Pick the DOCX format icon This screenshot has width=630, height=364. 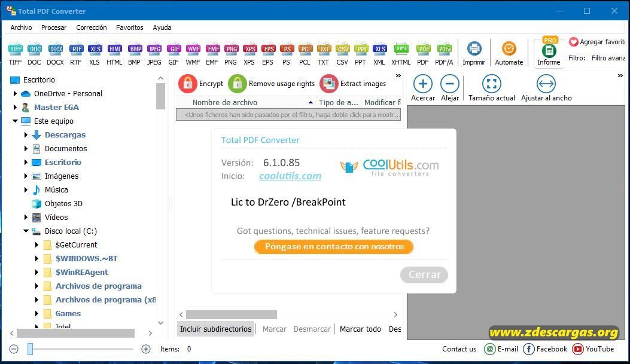coord(56,53)
